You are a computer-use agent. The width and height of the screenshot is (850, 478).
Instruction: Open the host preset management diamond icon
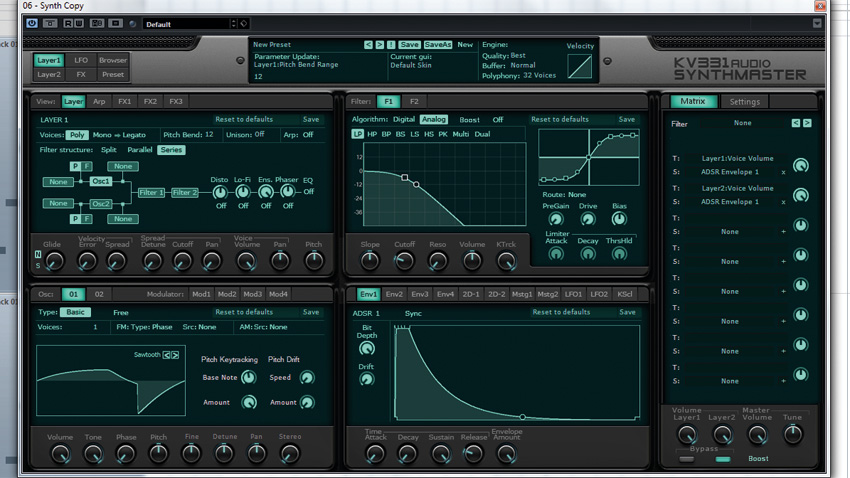[x=244, y=23]
